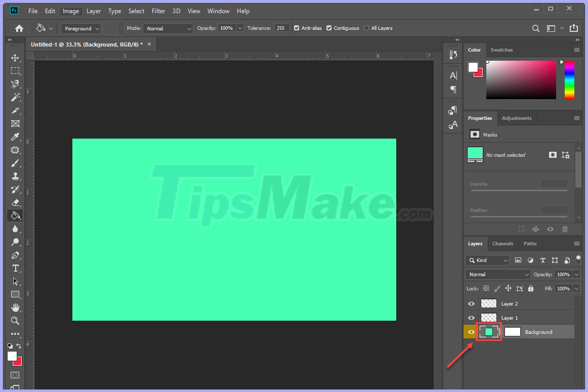Hide the Background layer eye icon
Screen dimensions: 588x392
(472, 332)
